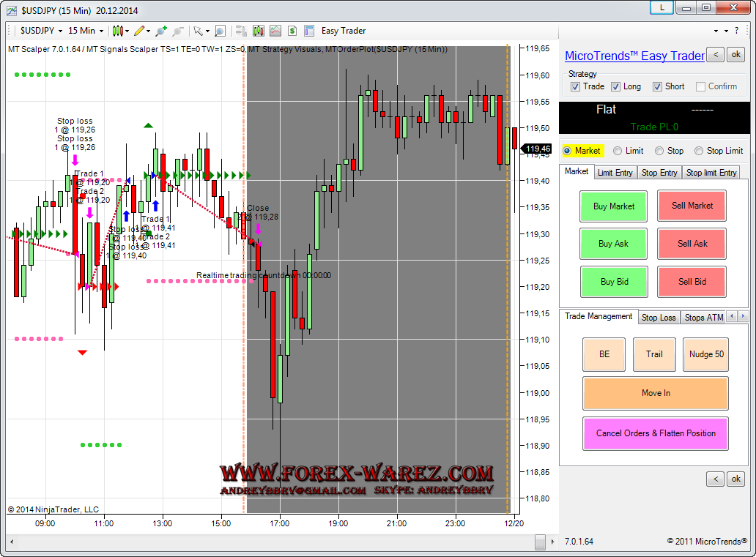Viewport: 756px width, 557px height.
Task: Select the Stop Limit radio button
Action: point(698,151)
